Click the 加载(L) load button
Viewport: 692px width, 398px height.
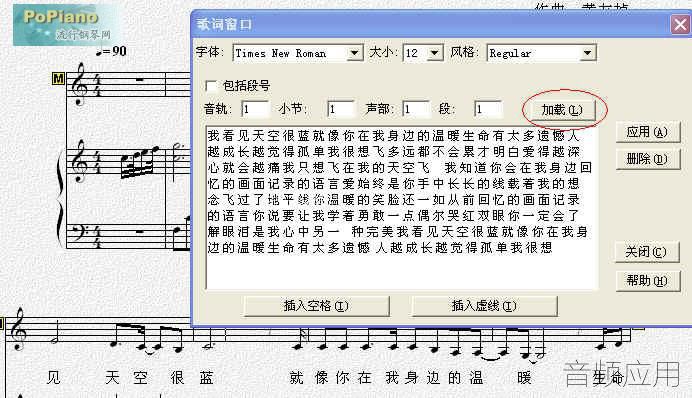[x=562, y=110]
